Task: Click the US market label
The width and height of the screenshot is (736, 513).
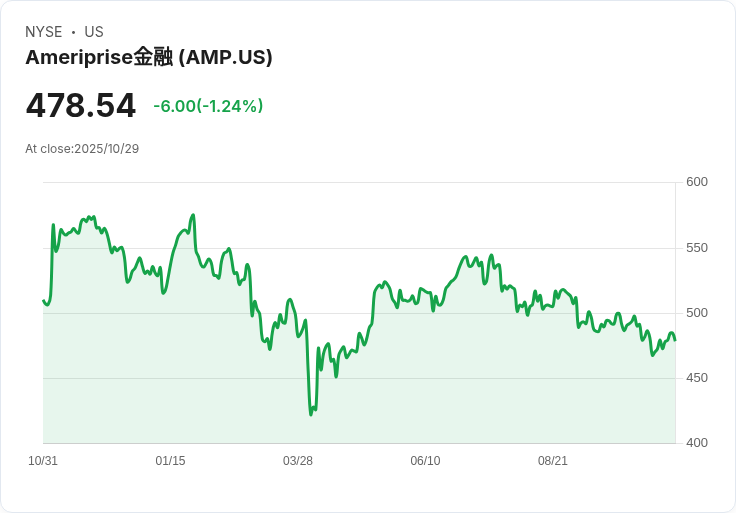Action: 94,32
